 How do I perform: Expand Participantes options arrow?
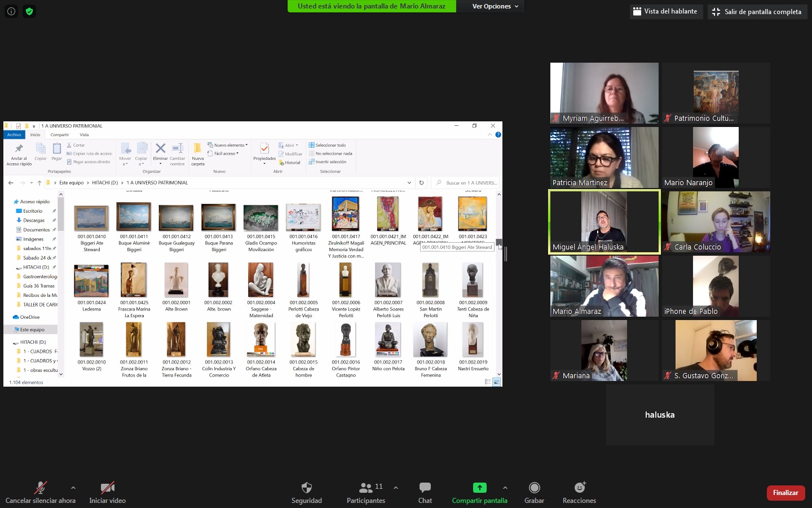(x=396, y=488)
